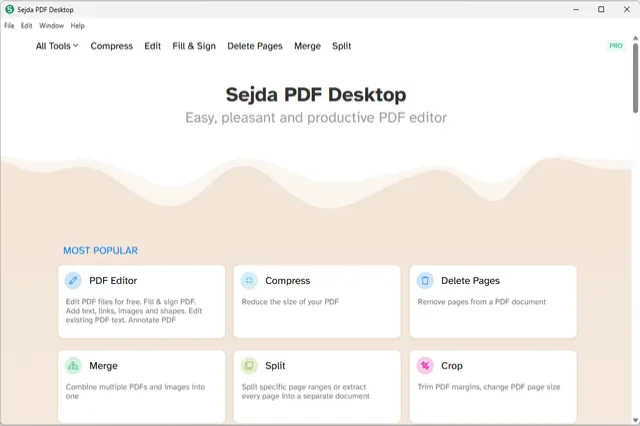Screen dimensions: 640x426
Task: Click the Merge card icon
Action: tap(73, 366)
